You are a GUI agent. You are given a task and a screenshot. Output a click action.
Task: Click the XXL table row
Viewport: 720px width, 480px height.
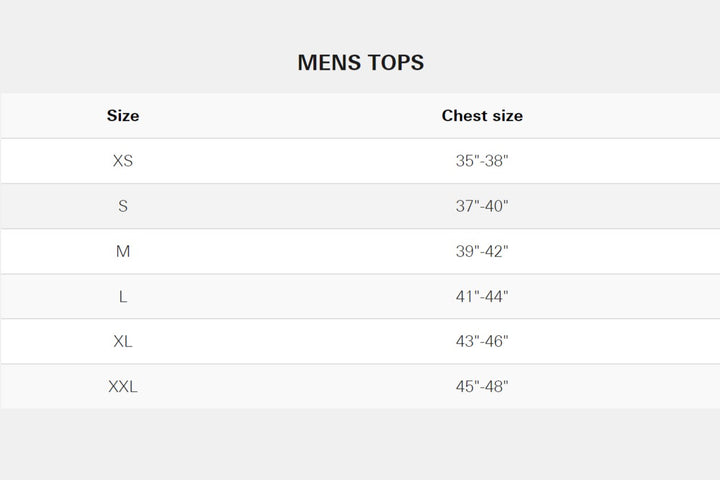(300, 386)
